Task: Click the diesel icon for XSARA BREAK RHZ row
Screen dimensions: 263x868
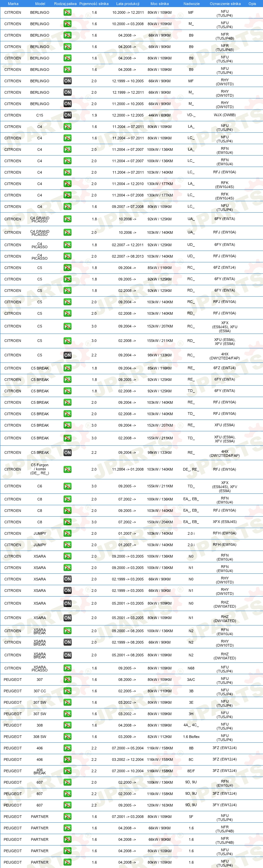Action: pos(68,655)
